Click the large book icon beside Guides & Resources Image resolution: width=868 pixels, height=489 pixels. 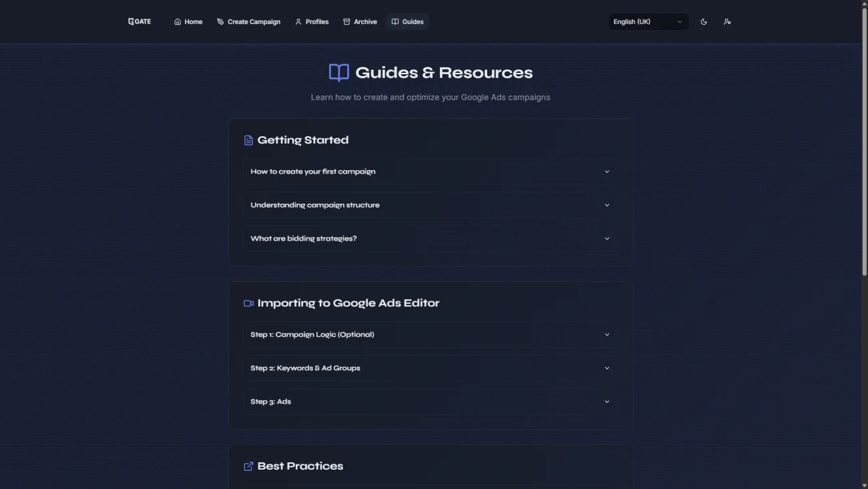click(x=339, y=73)
